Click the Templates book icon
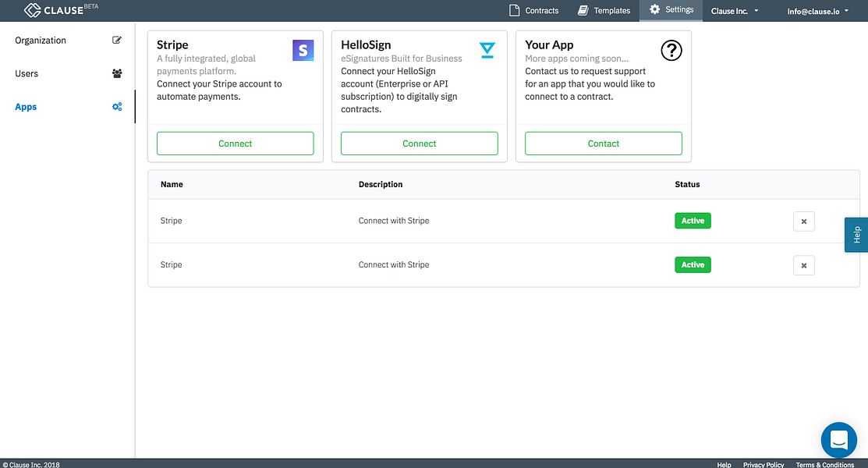868x468 pixels. (x=583, y=10)
